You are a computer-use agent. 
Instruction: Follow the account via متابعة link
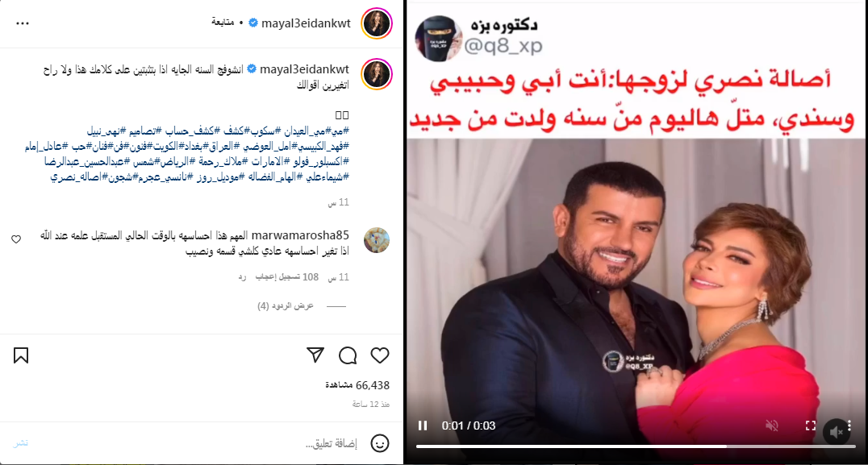pos(223,23)
